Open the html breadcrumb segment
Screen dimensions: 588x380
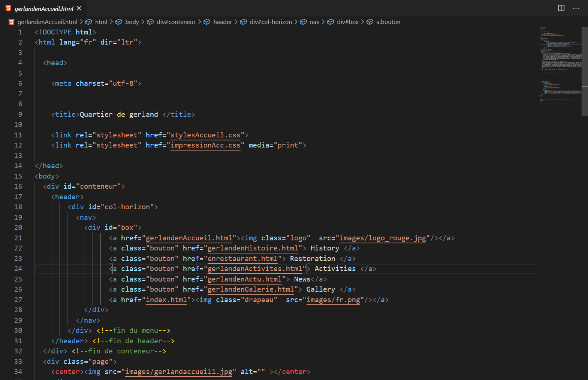(x=101, y=22)
